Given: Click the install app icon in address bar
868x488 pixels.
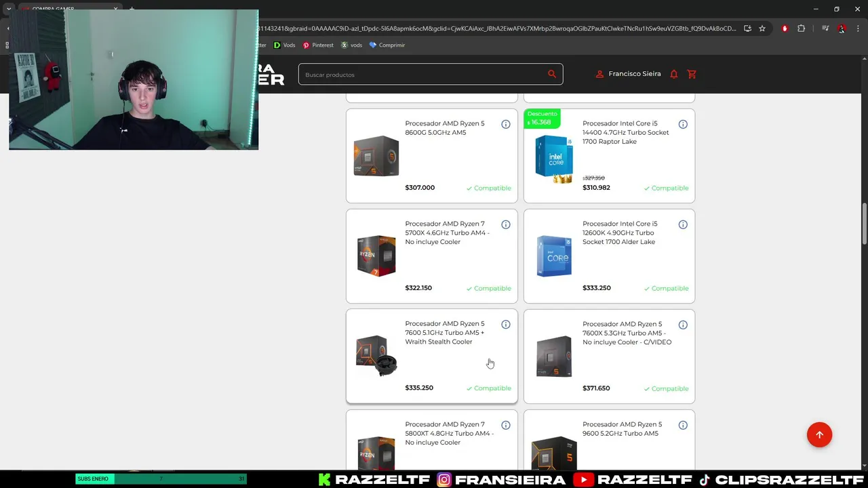Looking at the screenshot, I should pos(747,28).
